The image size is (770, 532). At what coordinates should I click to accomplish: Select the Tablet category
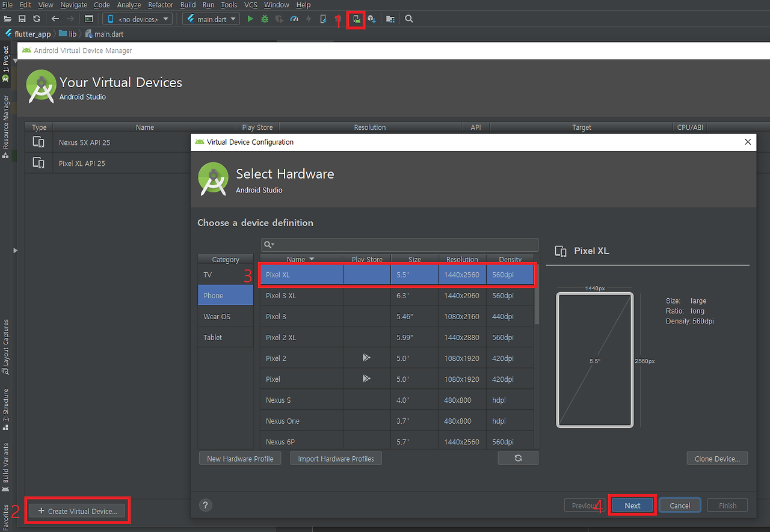click(226, 337)
